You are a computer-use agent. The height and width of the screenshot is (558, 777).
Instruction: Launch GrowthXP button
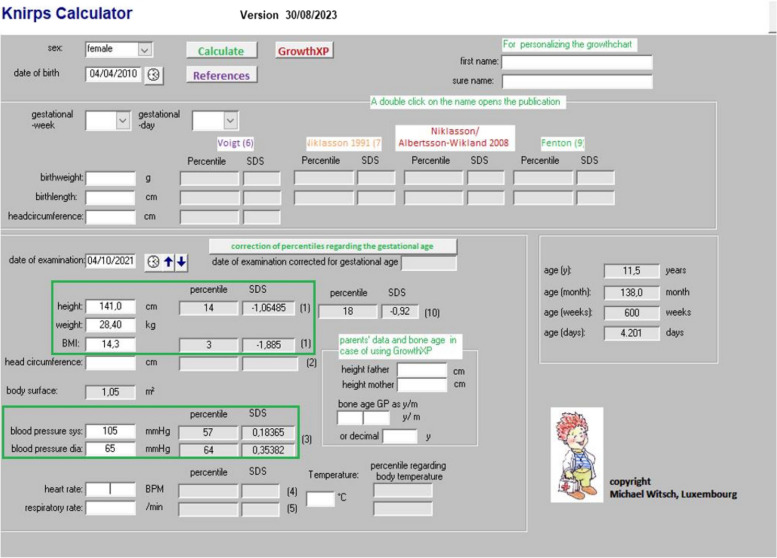tap(302, 50)
